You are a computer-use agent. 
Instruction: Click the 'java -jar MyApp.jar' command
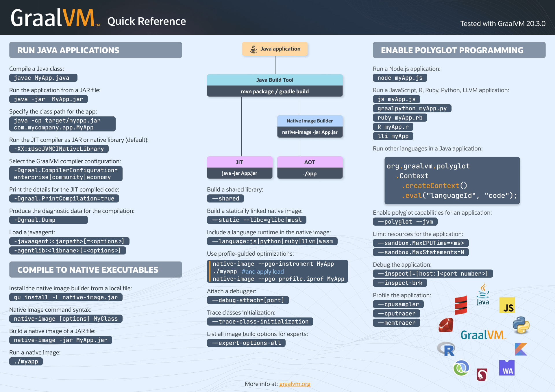point(48,99)
